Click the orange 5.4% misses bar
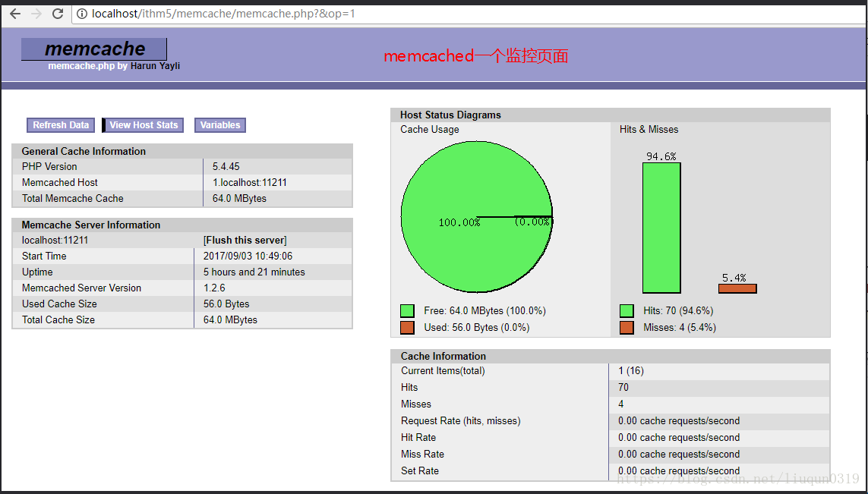The height and width of the screenshot is (494, 868). (x=737, y=289)
